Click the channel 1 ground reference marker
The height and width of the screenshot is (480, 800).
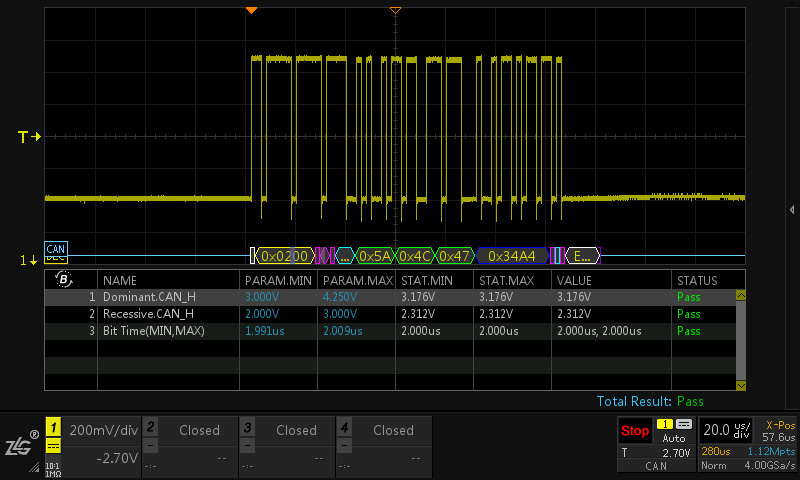point(29,260)
